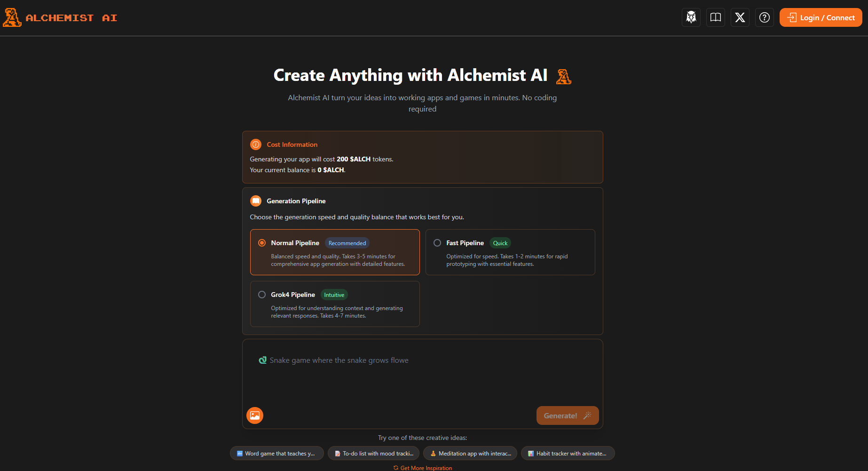This screenshot has width=868, height=471.
Task: Click the upload image icon button
Action: tap(255, 415)
